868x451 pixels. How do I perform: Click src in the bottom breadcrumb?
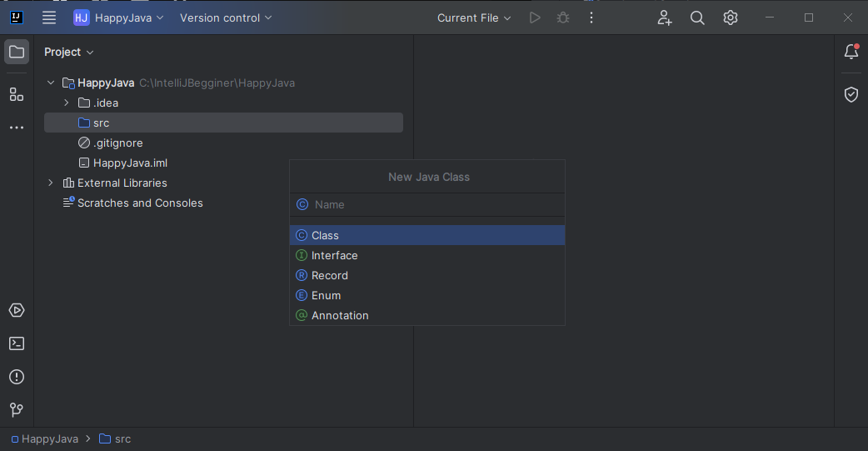pos(115,438)
